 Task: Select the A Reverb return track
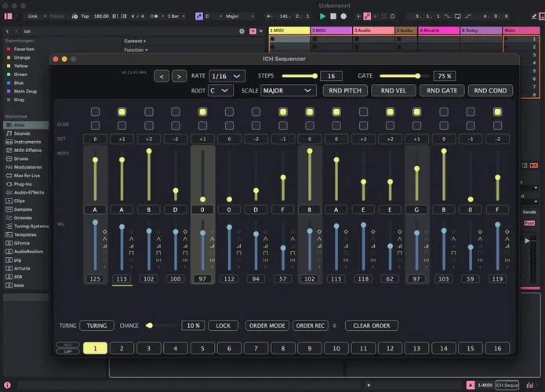(x=439, y=31)
